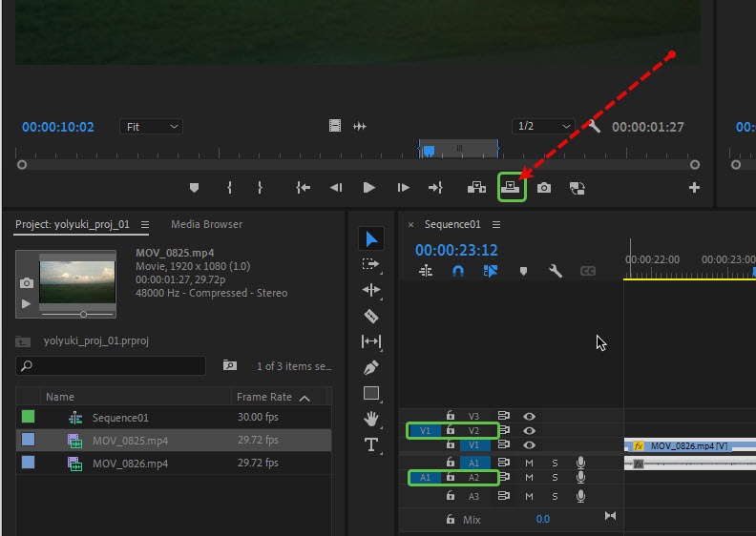Select MOV_0826.mp4 in the project bin
The height and width of the screenshot is (536, 756).
(130, 464)
